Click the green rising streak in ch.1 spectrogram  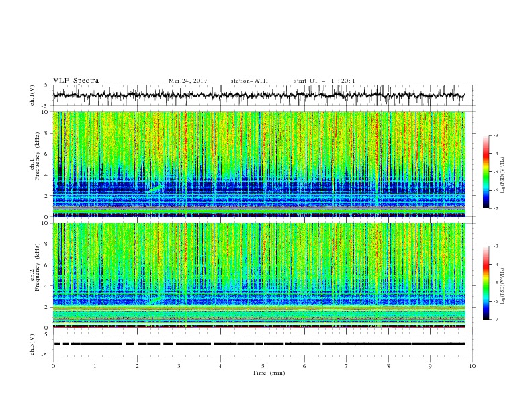coord(157,188)
